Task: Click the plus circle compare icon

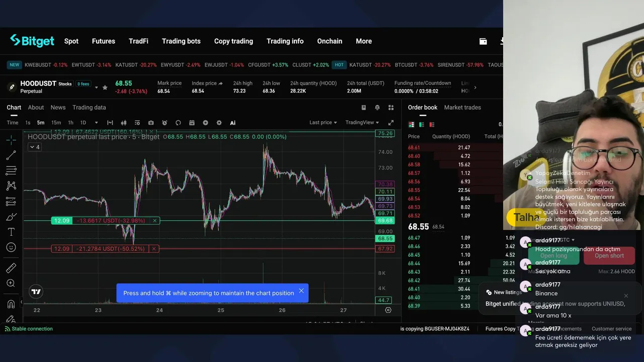Action: coord(205,123)
